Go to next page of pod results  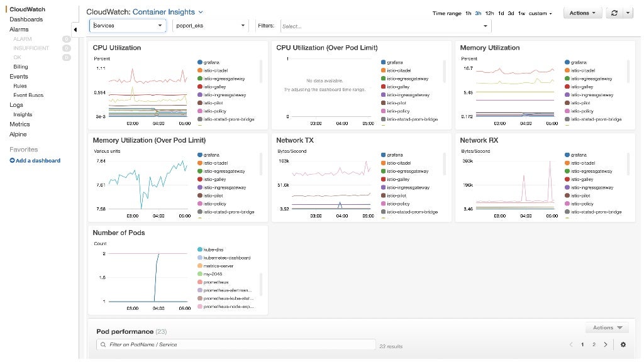[x=606, y=344]
